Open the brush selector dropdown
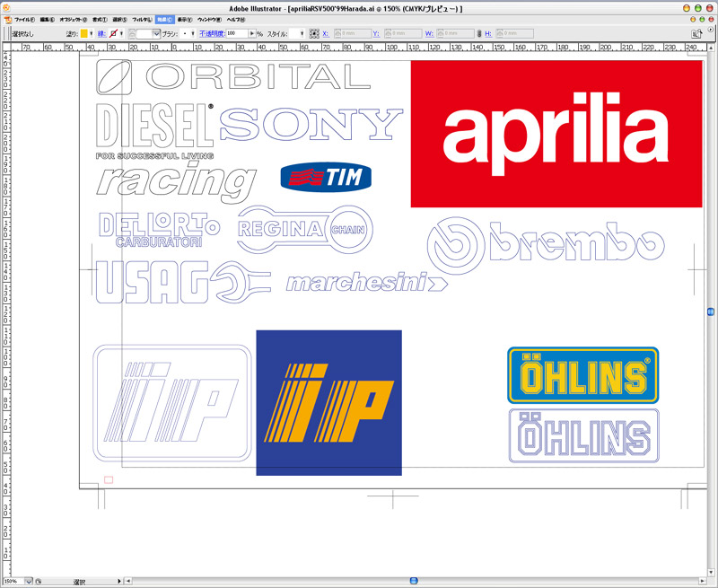This screenshot has height=588, width=718. 193,33
